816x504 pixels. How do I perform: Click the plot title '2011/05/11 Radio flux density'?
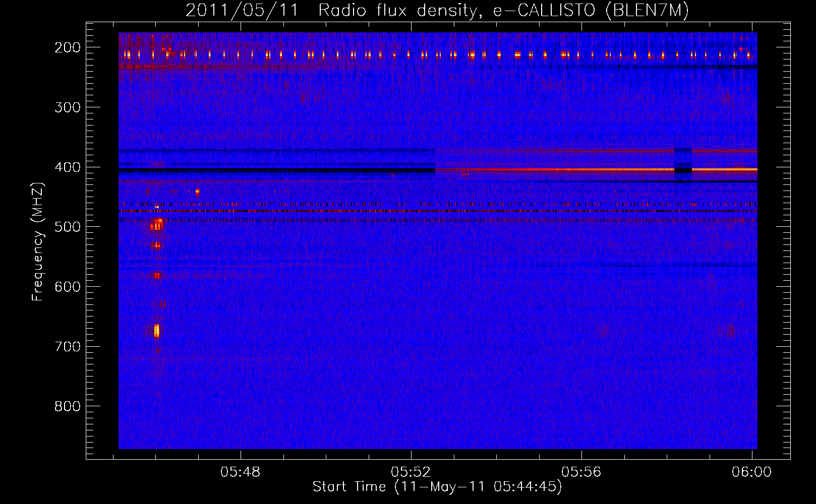(437, 11)
